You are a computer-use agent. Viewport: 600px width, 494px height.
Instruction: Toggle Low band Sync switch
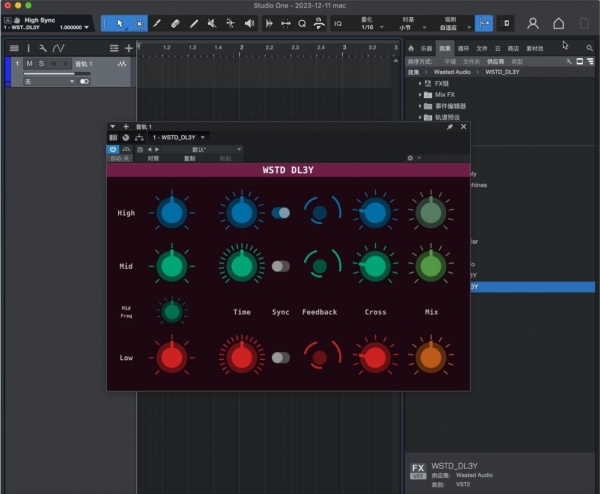(280, 357)
